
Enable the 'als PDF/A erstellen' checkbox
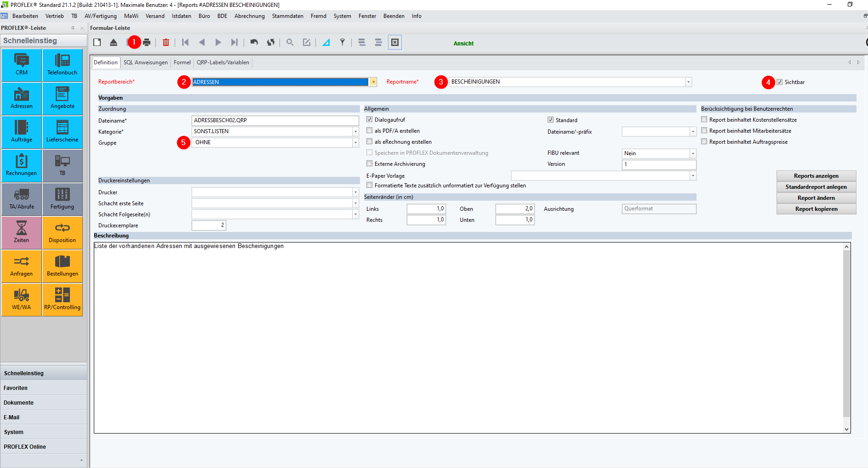click(x=369, y=131)
